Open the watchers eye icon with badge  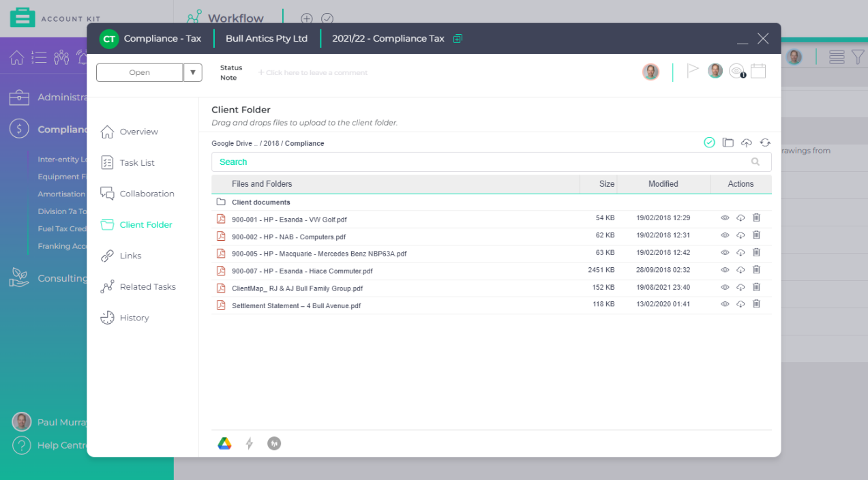(737, 71)
